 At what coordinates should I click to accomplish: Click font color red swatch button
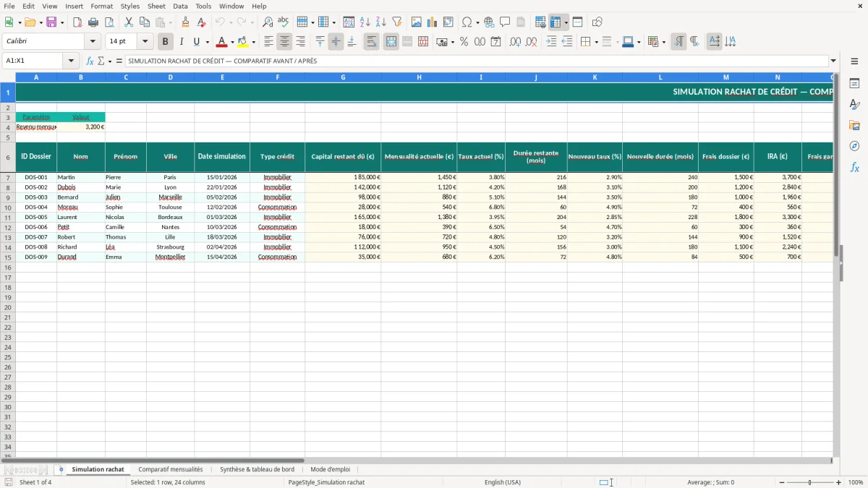[222, 42]
